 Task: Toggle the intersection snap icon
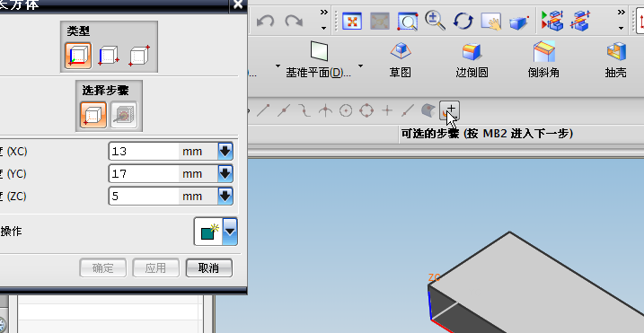325,110
